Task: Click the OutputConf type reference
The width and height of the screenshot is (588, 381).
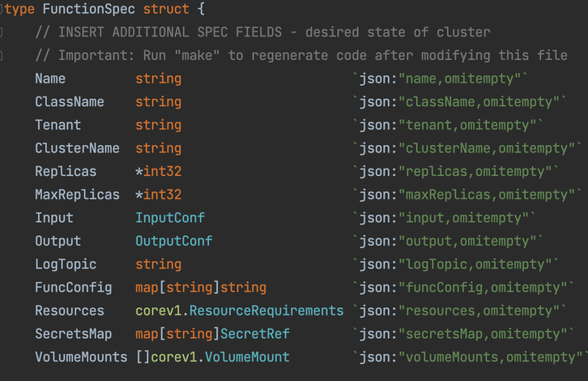Action: 174,241
